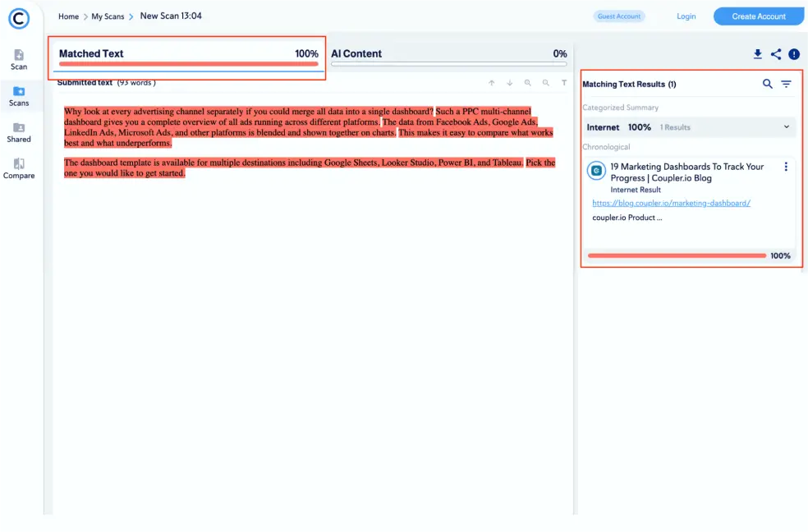Jump to previous match with up arrow
Viewport: 808px width, 532px height.
click(492, 83)
